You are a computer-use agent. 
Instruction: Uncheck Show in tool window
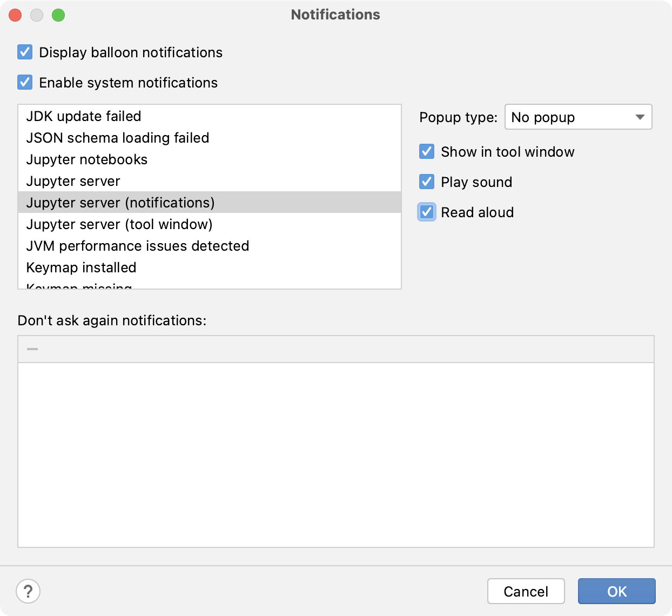[427, 152]
